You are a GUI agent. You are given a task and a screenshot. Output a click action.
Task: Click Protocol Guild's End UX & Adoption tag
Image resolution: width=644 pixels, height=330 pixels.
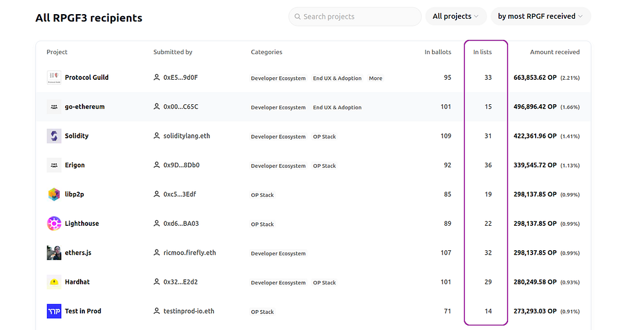pyautogui.click(x=337, y=78)
